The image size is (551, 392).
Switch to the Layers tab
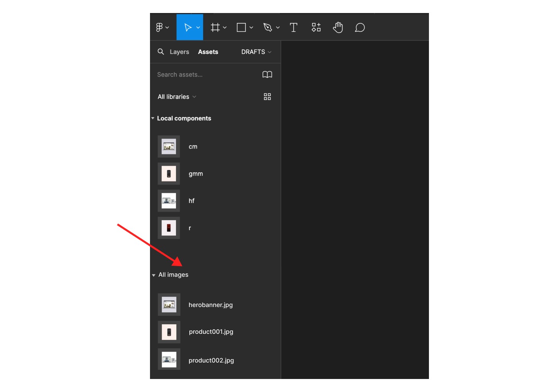click(179, 52)
